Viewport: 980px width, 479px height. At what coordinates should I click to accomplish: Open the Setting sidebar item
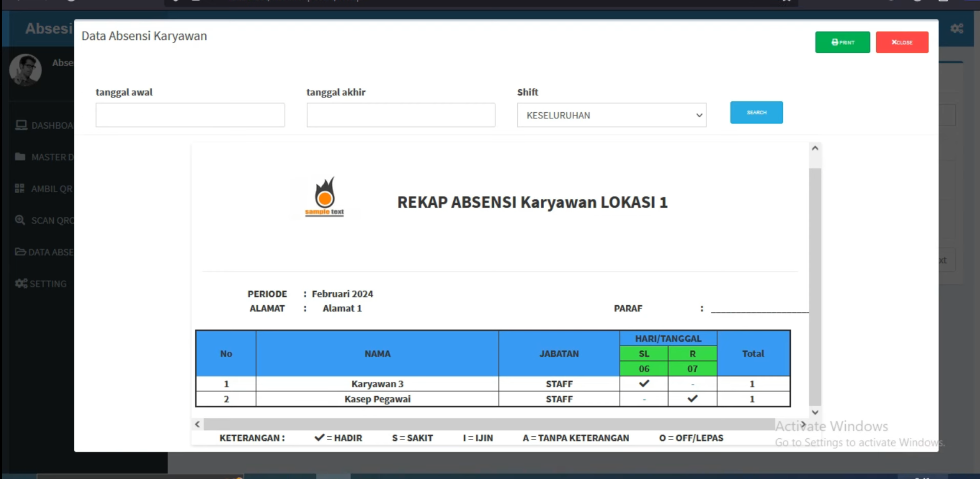[x=41, y=284]
